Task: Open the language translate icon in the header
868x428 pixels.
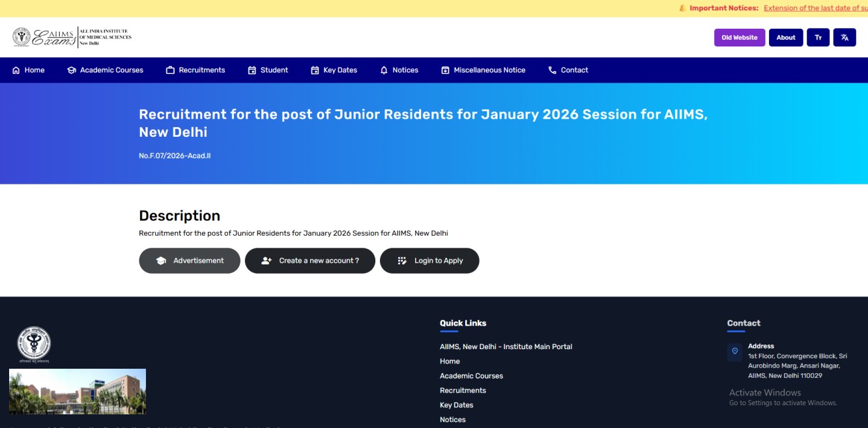Action: point(845,37)
